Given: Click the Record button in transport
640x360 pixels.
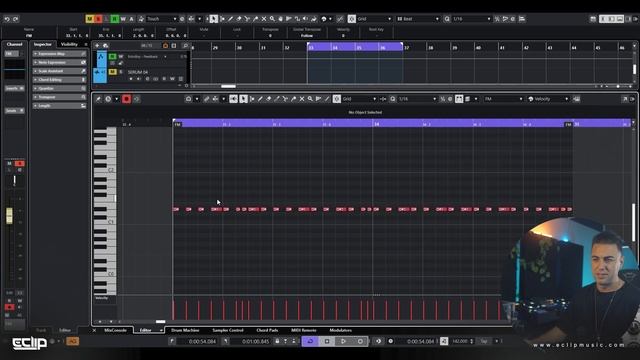Looking at the screenshot, I should [x=360, y=341].
